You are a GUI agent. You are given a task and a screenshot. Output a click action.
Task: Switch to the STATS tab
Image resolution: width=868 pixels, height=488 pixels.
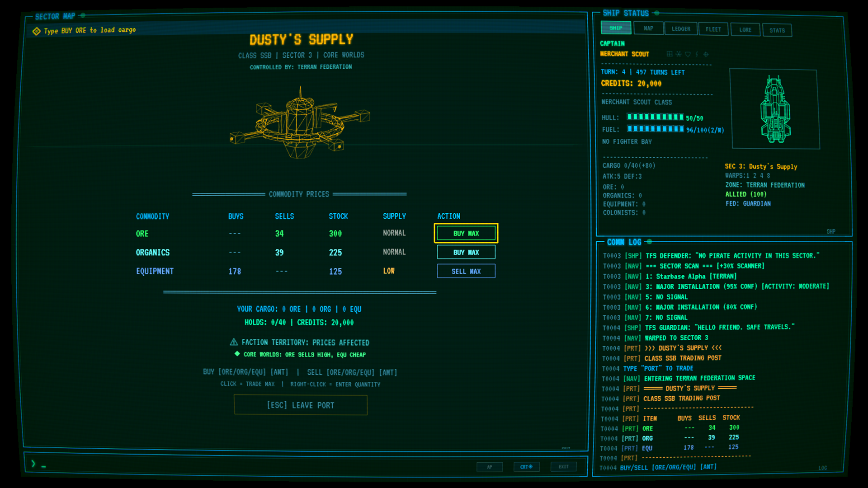point(777,30)
